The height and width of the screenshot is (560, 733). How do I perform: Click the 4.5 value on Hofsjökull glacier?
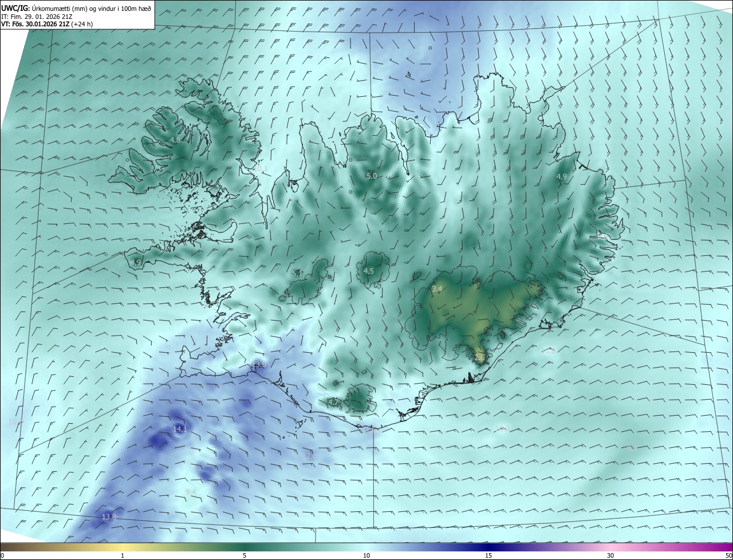pyautogui.click(x=369, y=271)
